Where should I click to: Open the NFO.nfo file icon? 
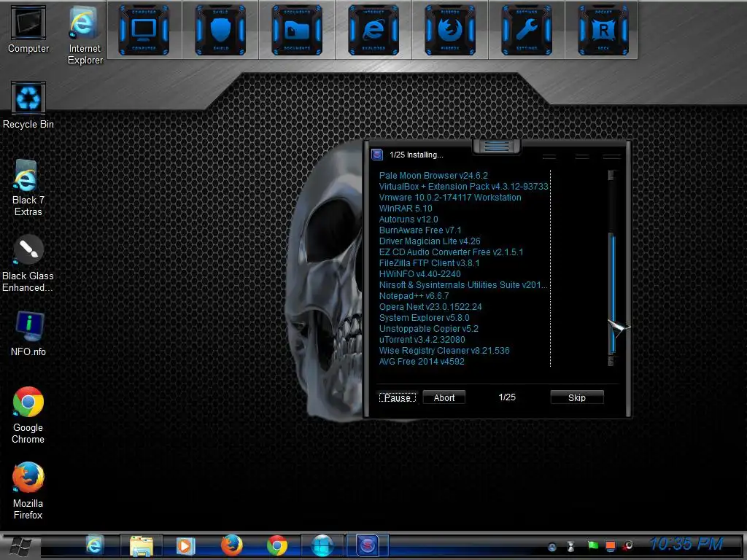(28, 333)
